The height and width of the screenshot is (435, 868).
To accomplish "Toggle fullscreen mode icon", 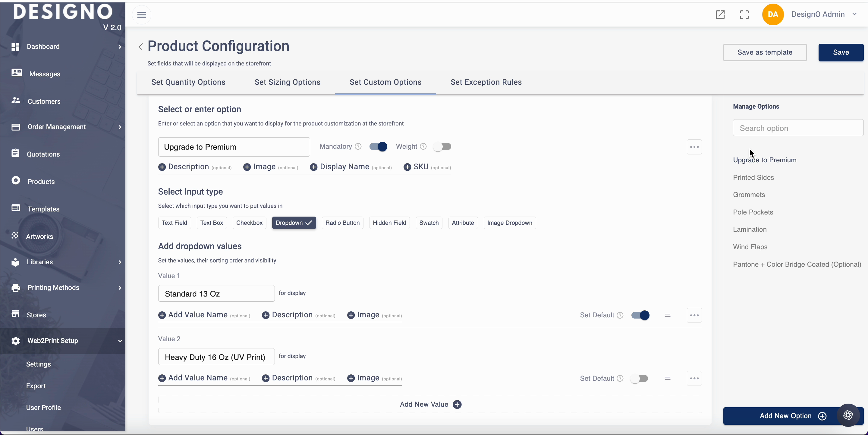I will click(x=744, y=14).
